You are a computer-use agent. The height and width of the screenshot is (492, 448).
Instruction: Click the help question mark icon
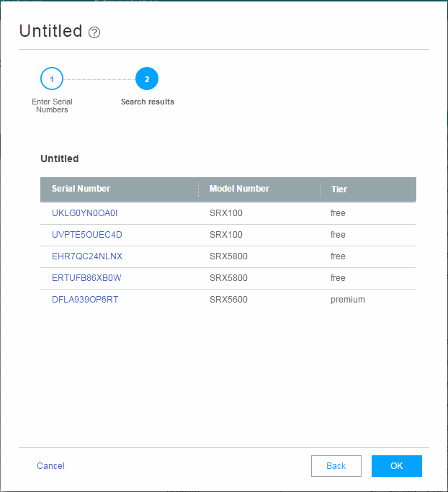point(94,32)
